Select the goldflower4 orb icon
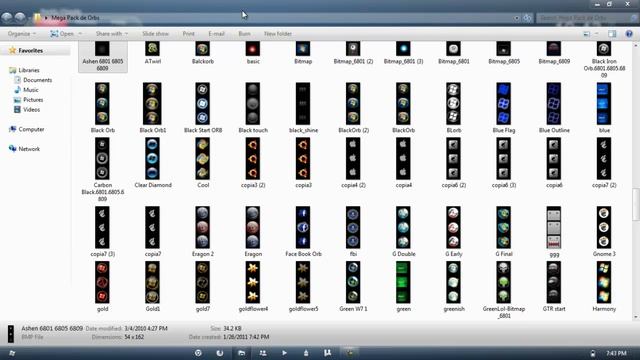The height and width of the screenshot is (360, 640). [253, 282]
